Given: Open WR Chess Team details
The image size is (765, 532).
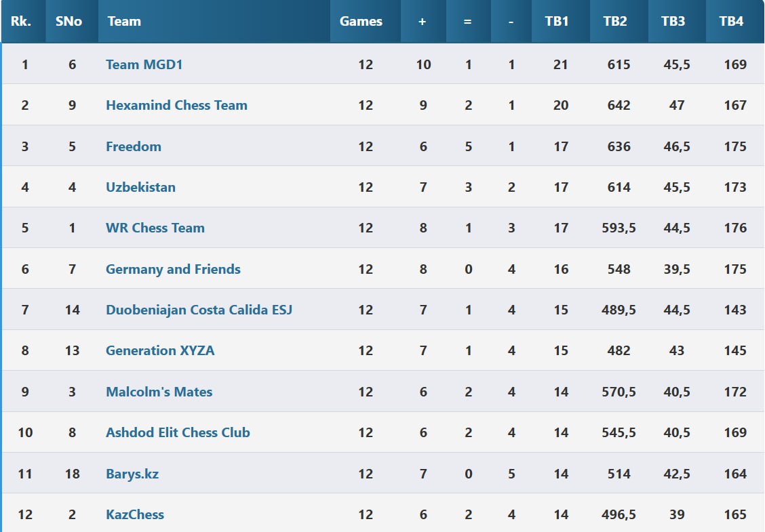Looking at the screenshot, I should pyautogui.click(x=155, y=228).
